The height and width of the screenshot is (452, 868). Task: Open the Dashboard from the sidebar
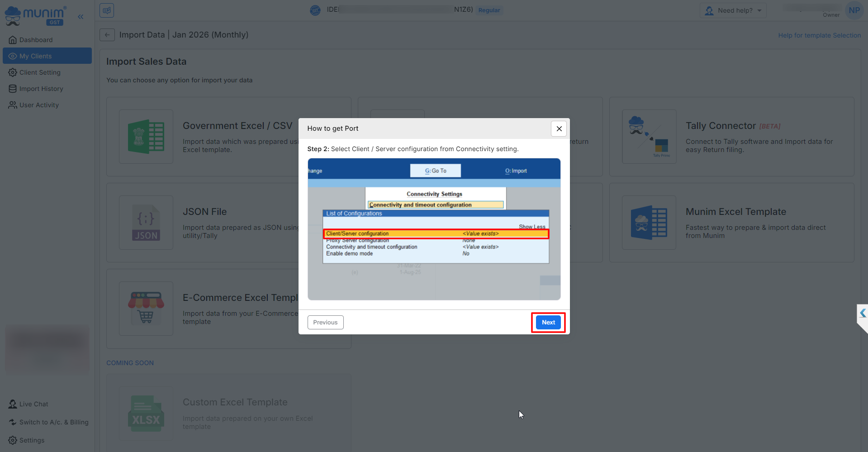[x=36, y=40]
